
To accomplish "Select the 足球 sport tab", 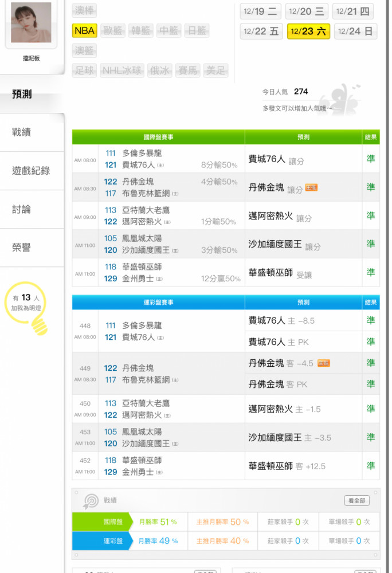I will pyautogui.click(x=84, y=70).
